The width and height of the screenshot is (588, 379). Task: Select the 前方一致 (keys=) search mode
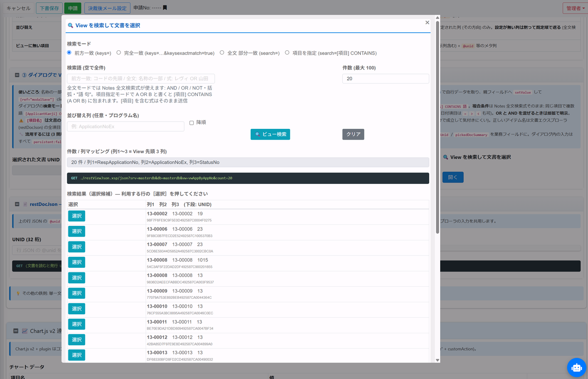click(x=69, y=53)
